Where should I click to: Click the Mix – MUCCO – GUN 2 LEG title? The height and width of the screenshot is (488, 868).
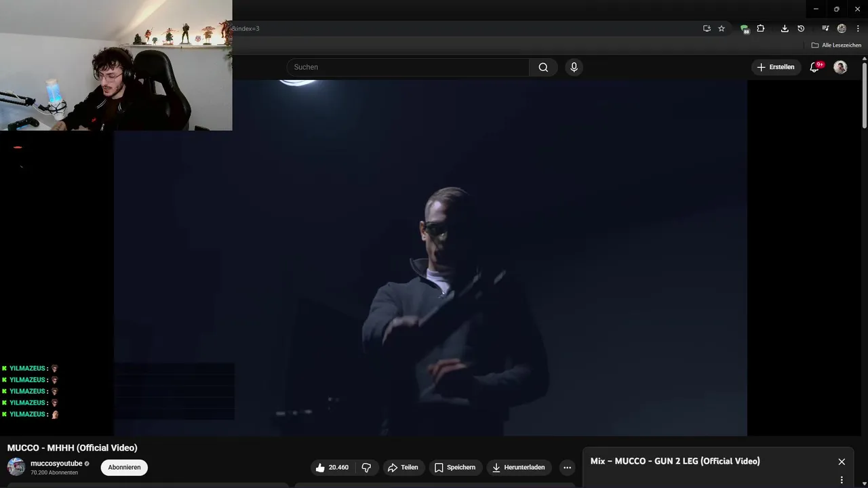[x=675, y=461]
